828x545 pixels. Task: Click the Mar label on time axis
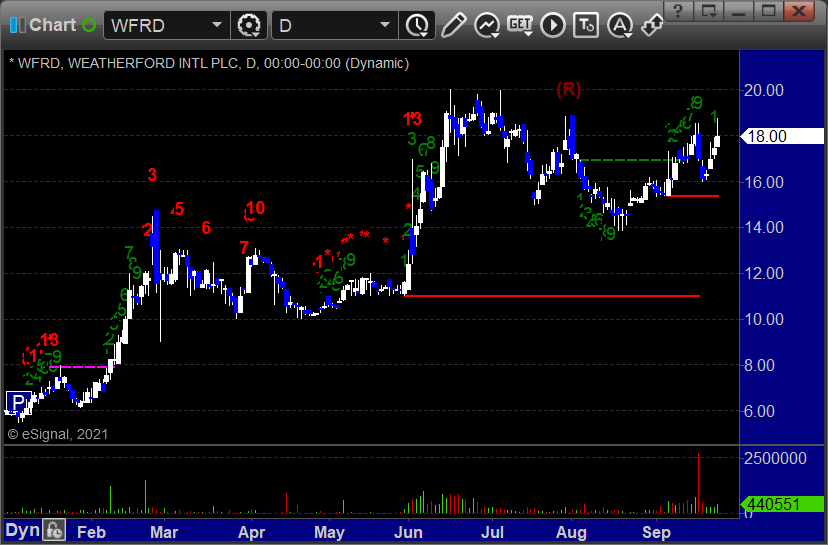tap(164, 532)
